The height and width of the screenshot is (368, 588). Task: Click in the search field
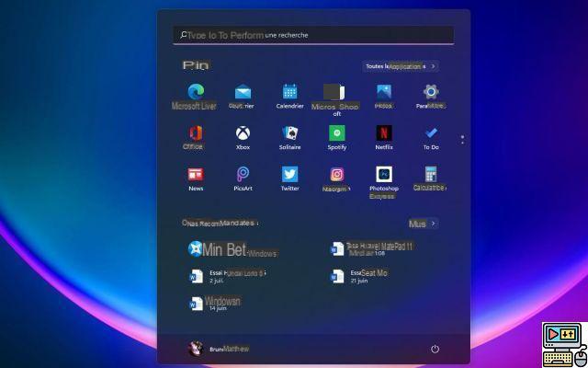tap(313, 35)
